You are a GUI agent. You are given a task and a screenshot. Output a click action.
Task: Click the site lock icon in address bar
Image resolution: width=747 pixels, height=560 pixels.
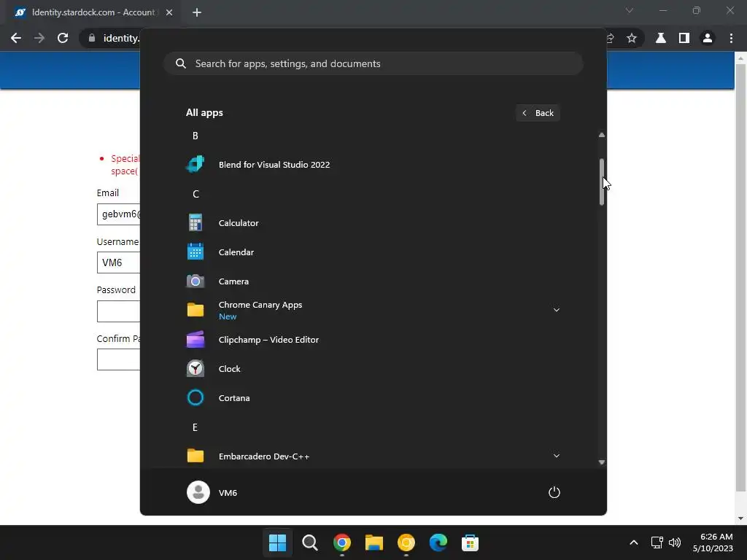pos(91,38)
